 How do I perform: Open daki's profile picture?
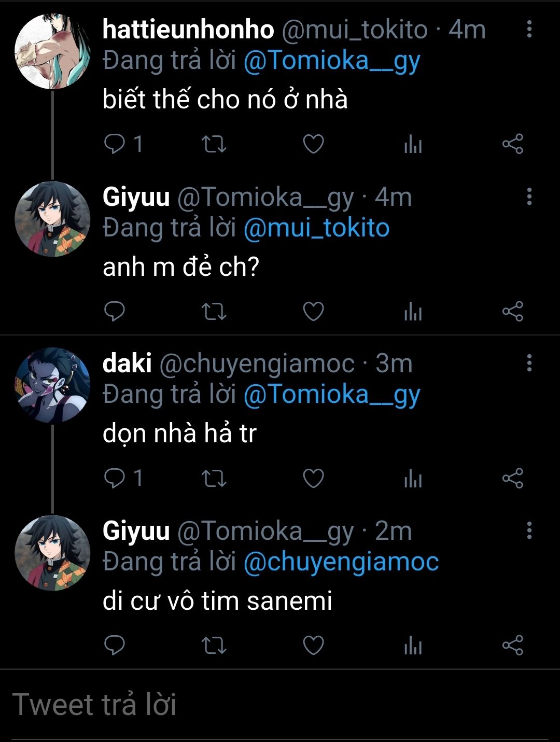(52, 385)
